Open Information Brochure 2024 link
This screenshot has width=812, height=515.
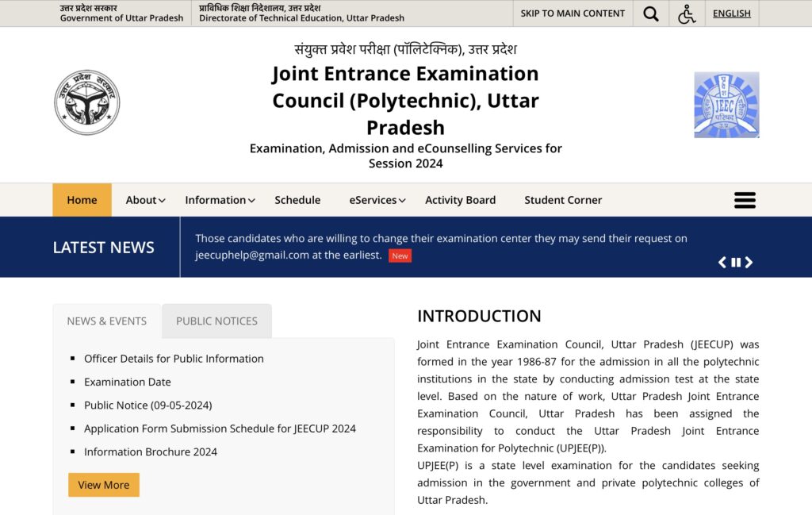point(150,452)
